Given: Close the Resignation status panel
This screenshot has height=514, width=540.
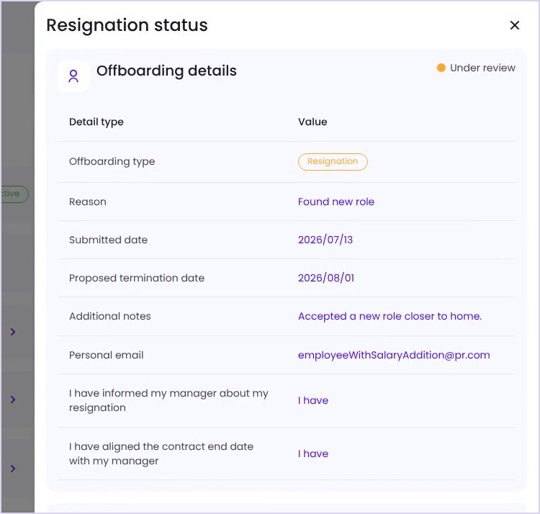Looking at the screenshot, I should (x=514, y=25).
